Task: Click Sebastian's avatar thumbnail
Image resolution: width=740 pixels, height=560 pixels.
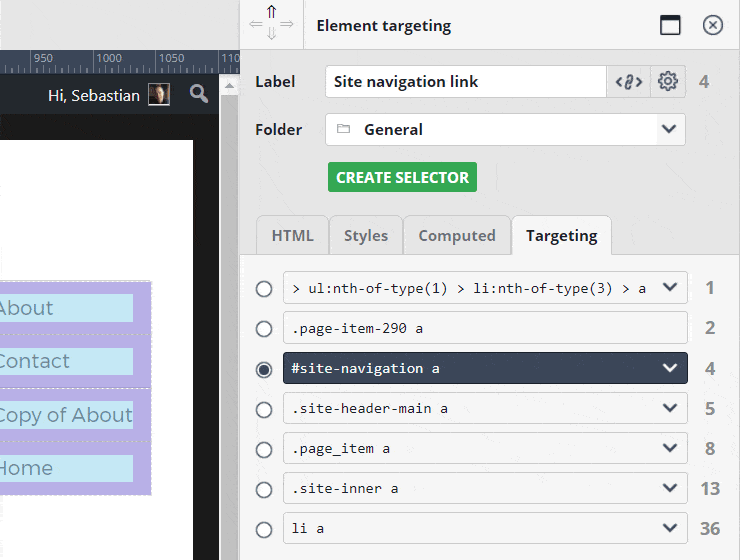Action: pos(159,94)
